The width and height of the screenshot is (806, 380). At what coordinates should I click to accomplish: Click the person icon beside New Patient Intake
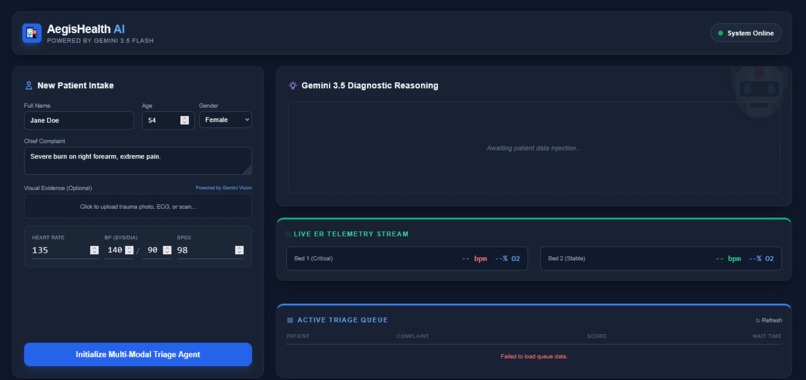[29, 85]
